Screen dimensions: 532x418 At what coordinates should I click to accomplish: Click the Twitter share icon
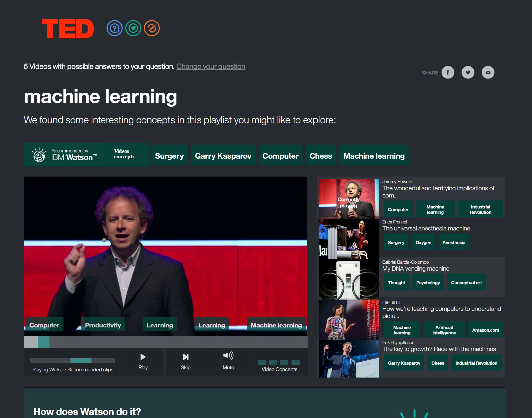pos(468,72)
